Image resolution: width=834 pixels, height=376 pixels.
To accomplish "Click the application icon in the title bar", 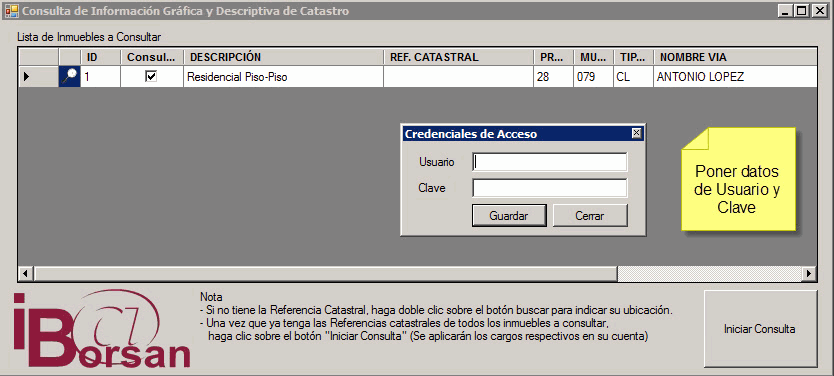I will (x=11, y=11).
